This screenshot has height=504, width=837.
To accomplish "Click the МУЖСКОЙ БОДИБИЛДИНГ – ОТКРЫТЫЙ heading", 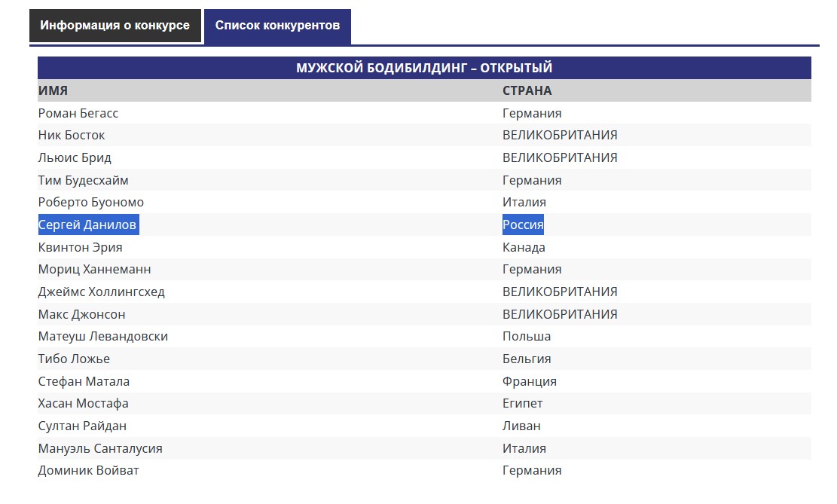I will pyautogui.click(x=424, y=68).
